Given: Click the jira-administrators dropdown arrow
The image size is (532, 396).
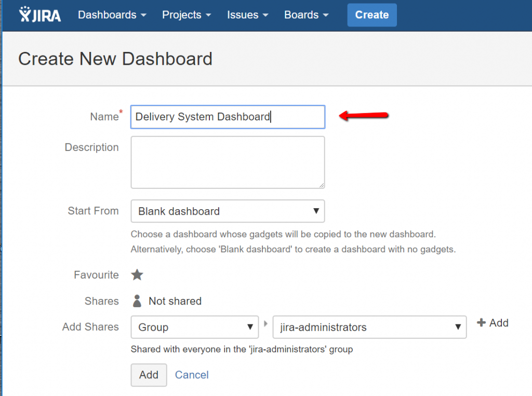Looking at the screenshot, I should coord(458,327).
